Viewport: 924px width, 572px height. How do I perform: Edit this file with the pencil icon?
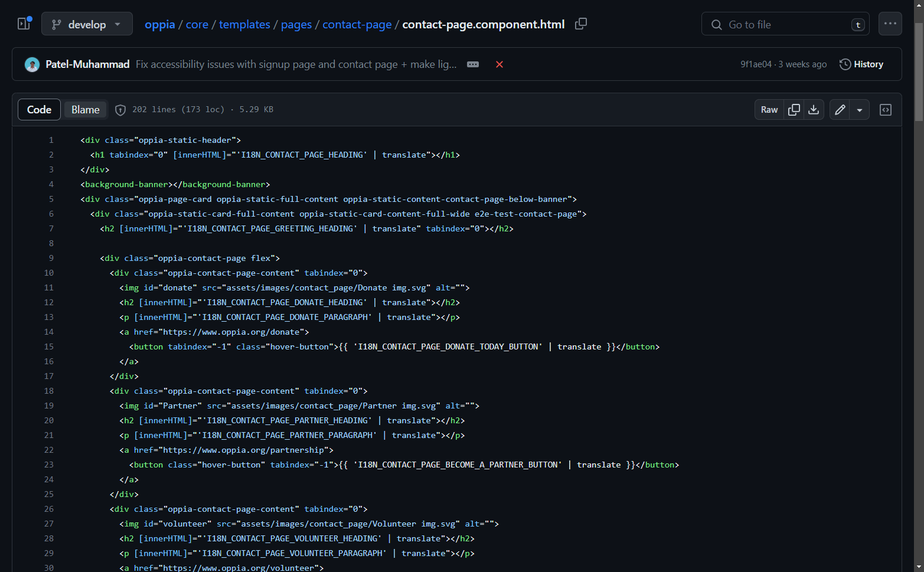(840, 110)
